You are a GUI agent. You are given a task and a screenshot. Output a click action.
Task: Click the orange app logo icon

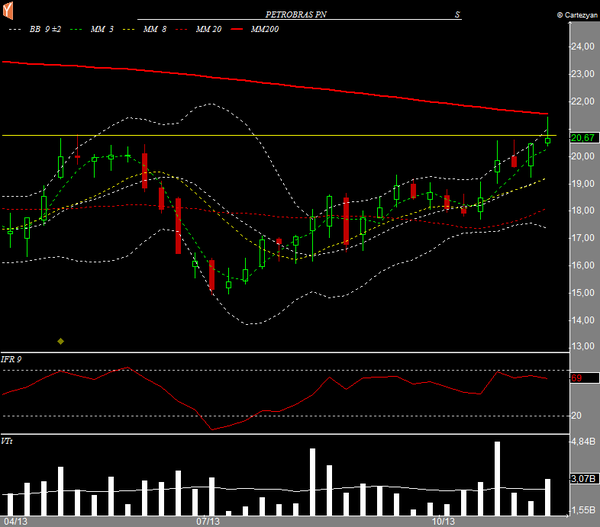click(x=8, y=10)
